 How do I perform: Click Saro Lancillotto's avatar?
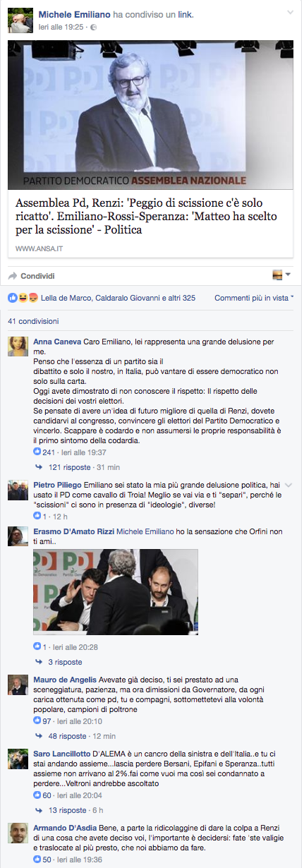point(18,761)
